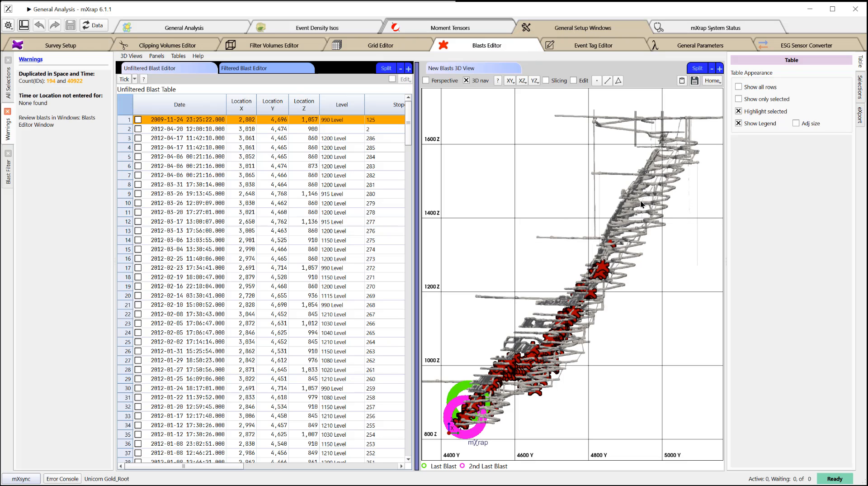
Task: Toggle the 3D nav checkbox
Action: point(466,81)
